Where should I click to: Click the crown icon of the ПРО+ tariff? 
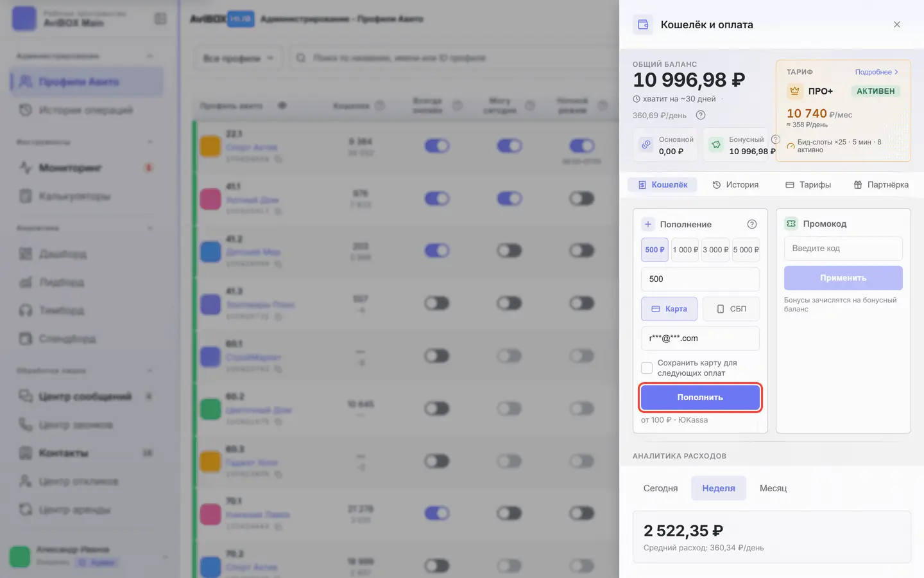click(x=794, y=91)
